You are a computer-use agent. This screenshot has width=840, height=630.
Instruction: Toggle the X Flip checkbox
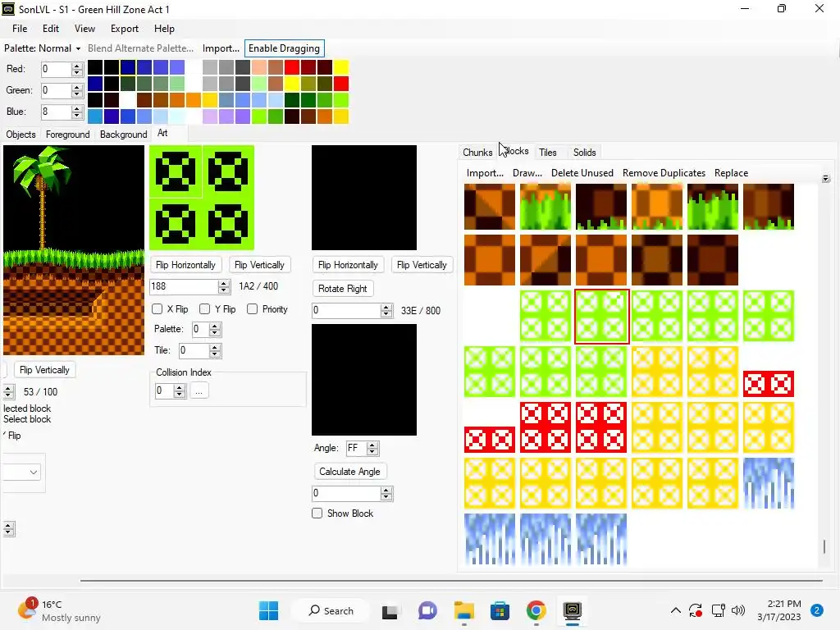(x=157, y=309)
